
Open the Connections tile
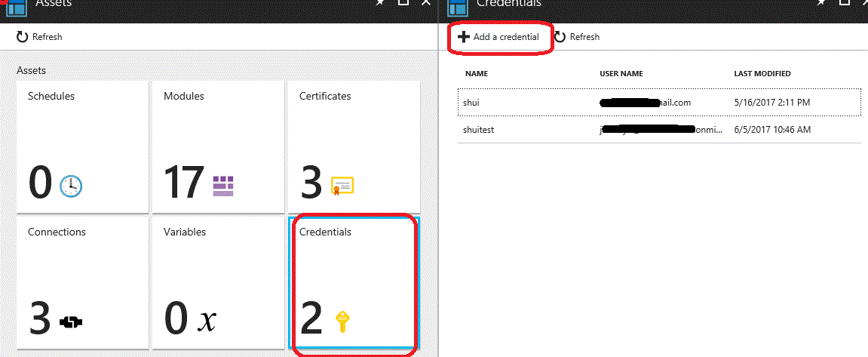click(x=82, y=283)
